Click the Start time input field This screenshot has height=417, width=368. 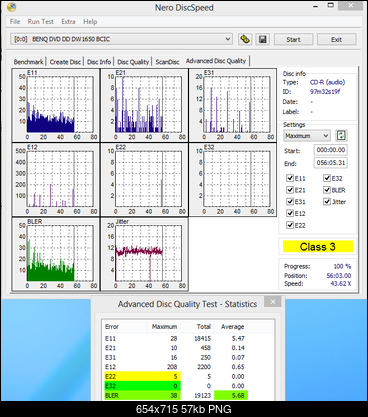(x=331, y=150)
